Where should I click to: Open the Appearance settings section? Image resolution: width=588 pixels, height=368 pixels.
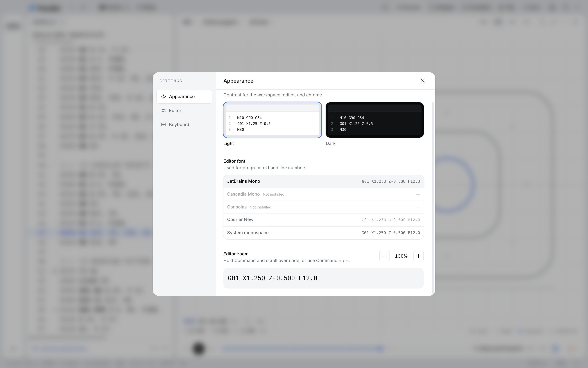coord(184,97)
